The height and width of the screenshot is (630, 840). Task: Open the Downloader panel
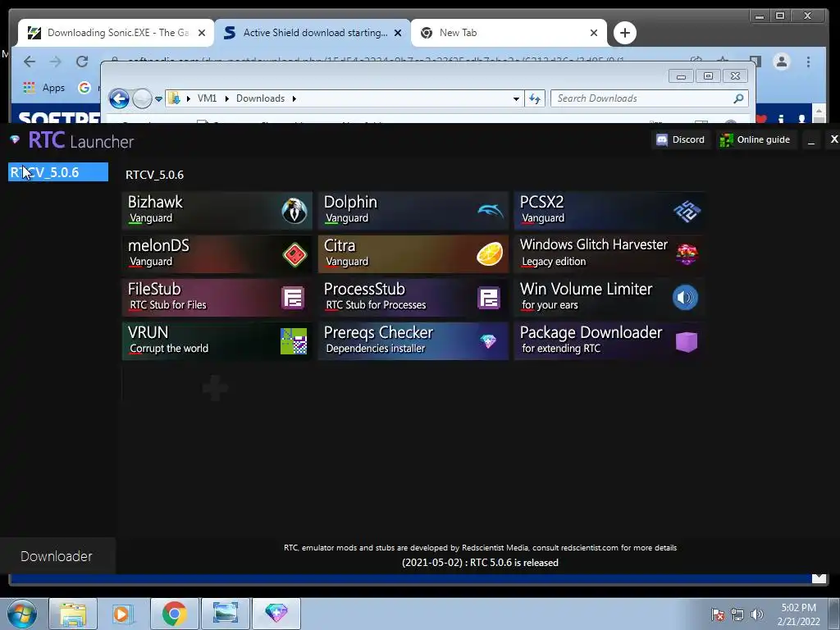tap(57, 556)
